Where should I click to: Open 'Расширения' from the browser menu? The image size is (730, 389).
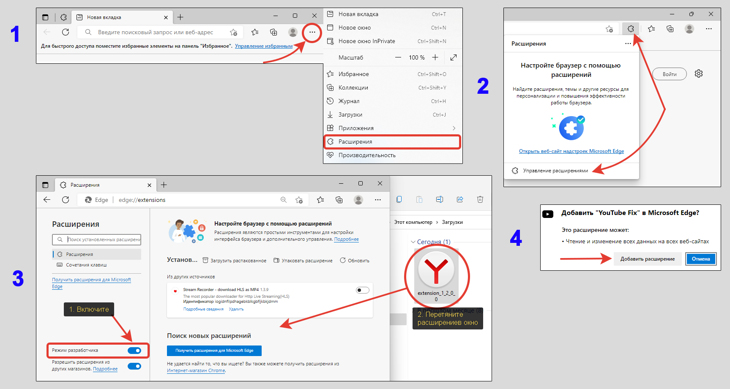point(392,141)
